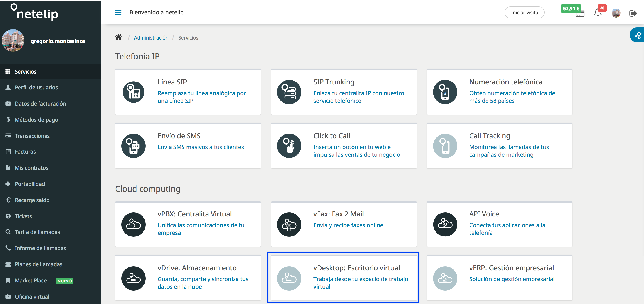The height and width of the screenshot is (304, 644).
Task: Click the vERP cloud icon
Action: [x=445, y=278]
